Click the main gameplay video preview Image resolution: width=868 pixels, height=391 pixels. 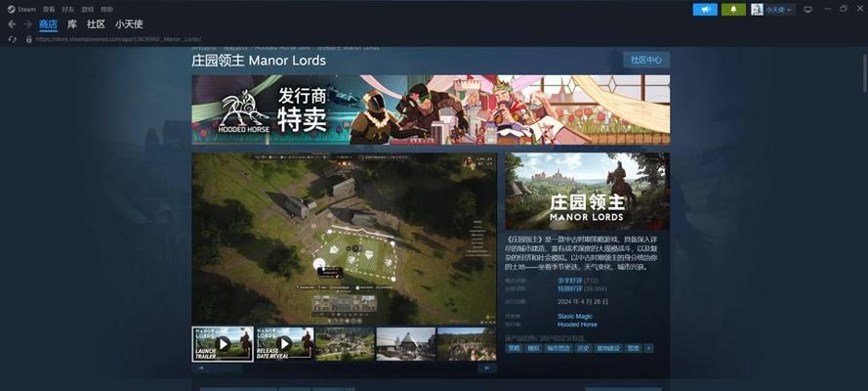coord(345,239)
